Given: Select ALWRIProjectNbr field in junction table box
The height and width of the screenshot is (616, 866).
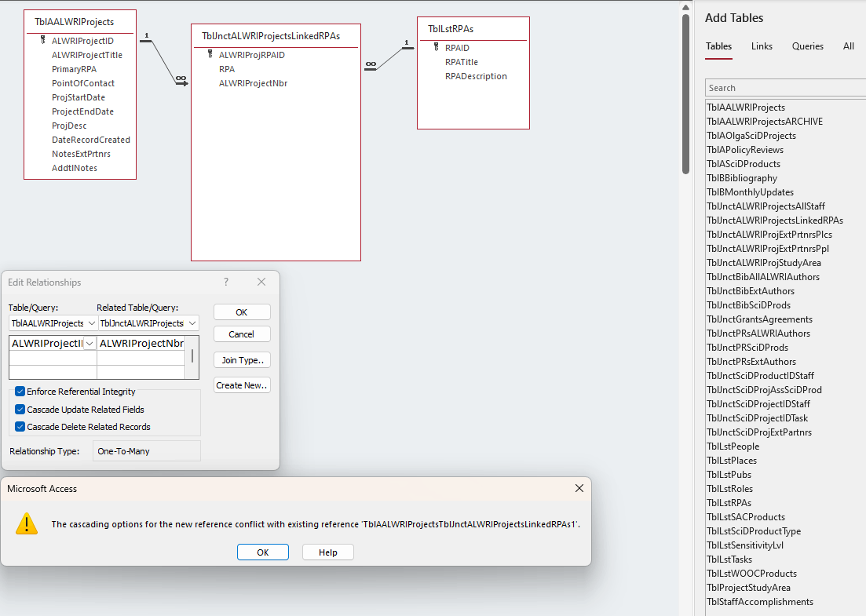Looking at the screenshot, I should [253, 83].
